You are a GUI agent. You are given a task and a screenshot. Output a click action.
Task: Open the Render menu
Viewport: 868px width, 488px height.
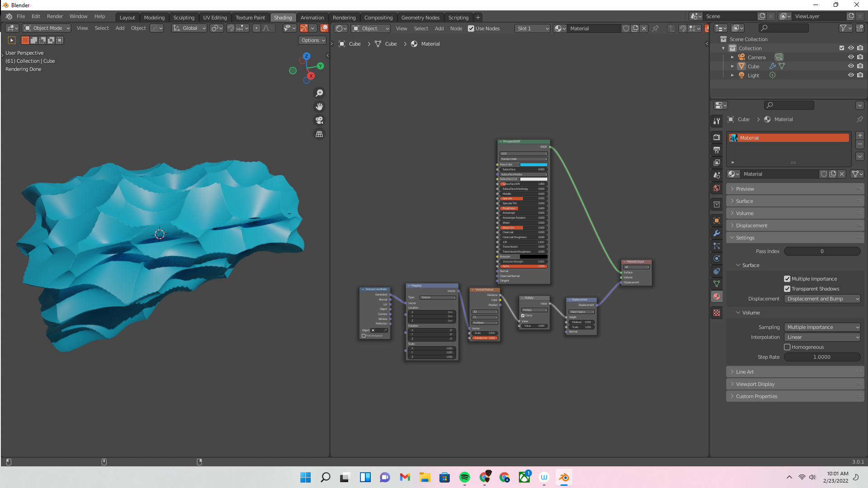(x=55, y=16)
